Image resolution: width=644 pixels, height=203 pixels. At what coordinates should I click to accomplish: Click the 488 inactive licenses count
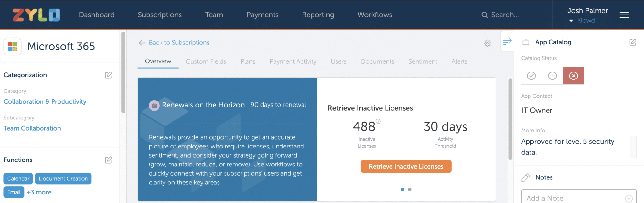364,127
